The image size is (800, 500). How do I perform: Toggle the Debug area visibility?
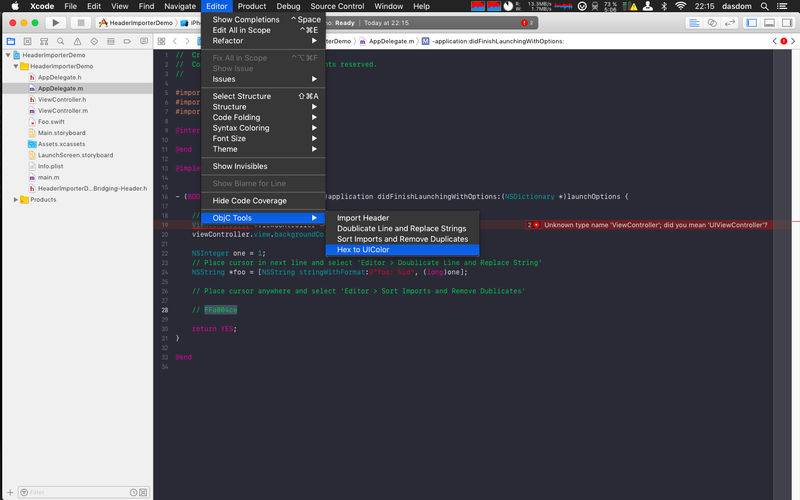[769, 23]
